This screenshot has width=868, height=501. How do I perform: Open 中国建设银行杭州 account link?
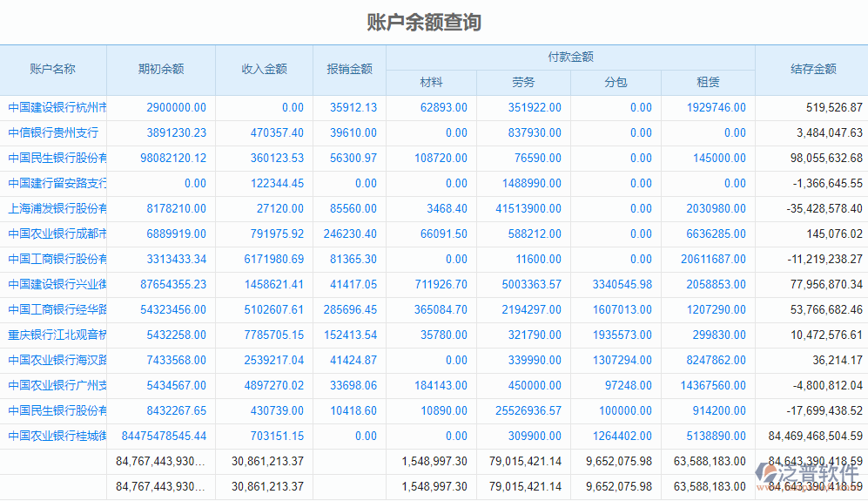[x=57, y=108]
